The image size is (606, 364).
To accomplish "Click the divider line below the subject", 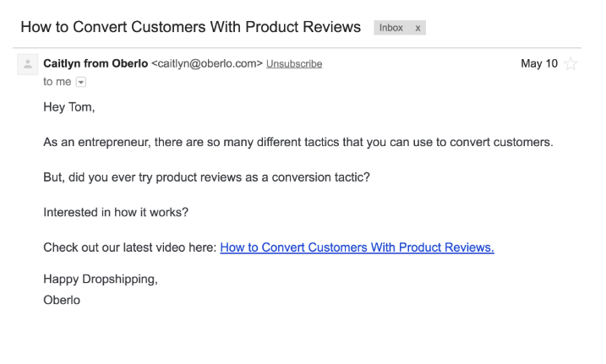I will pos(297,48).
